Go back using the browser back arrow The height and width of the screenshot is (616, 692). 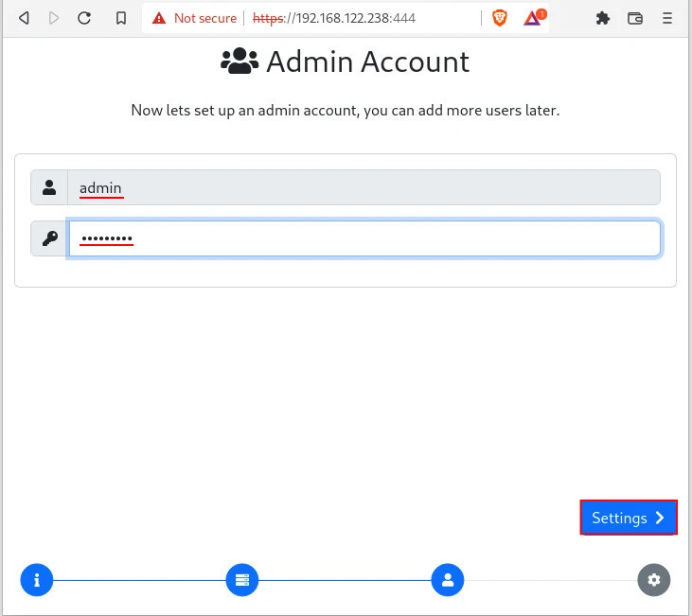click(24, 18)
